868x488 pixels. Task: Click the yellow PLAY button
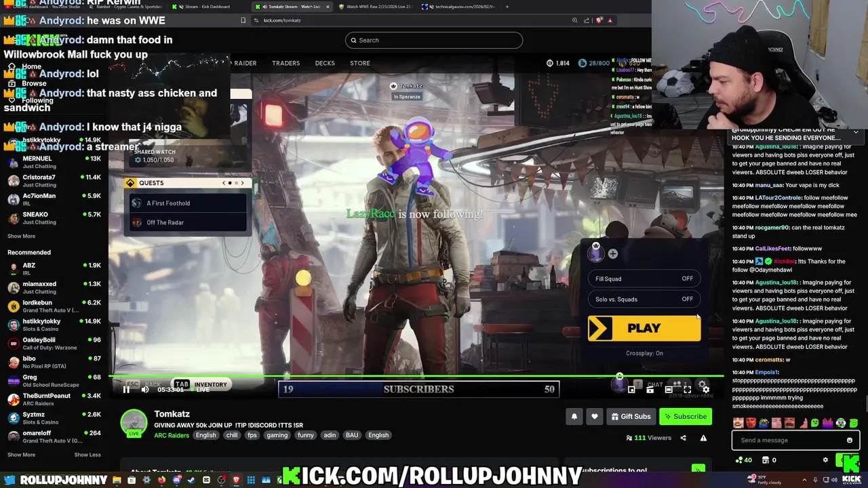tap(644, 328)
